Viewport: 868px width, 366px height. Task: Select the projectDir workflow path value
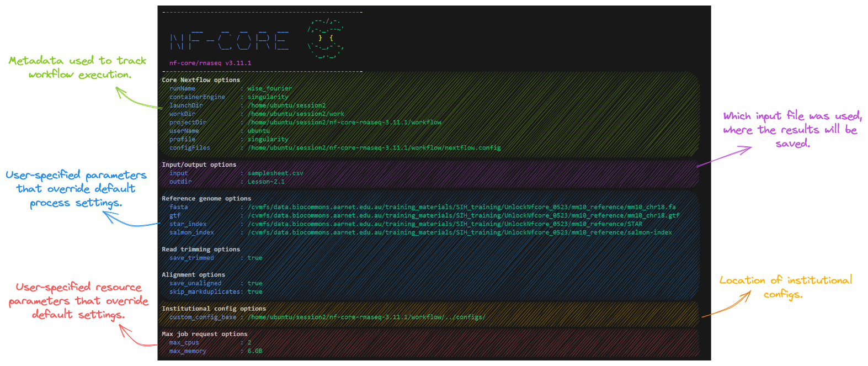pos(344,123)
